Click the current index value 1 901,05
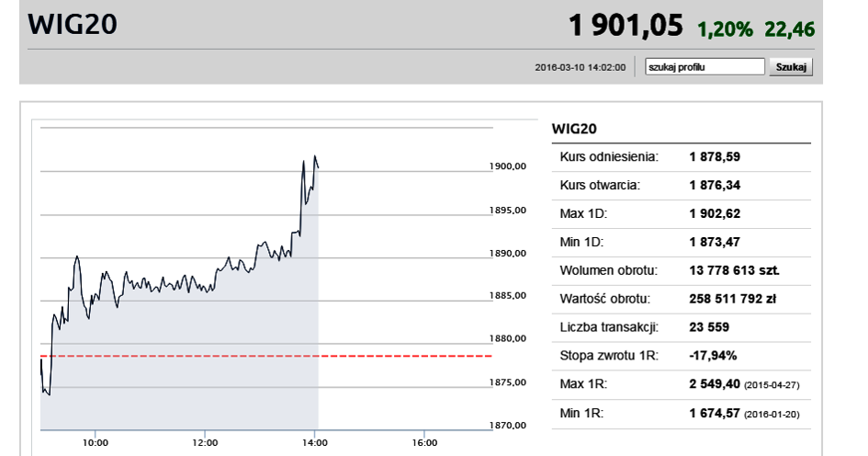Image resolution: width=868 pixels, height=456 pixels. (626, 26)
